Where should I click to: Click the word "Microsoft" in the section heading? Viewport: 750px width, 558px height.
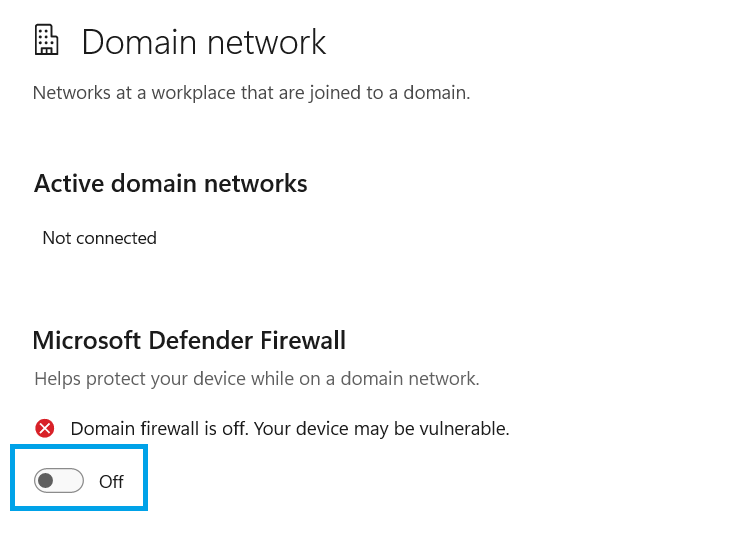(x=87, y=340)
